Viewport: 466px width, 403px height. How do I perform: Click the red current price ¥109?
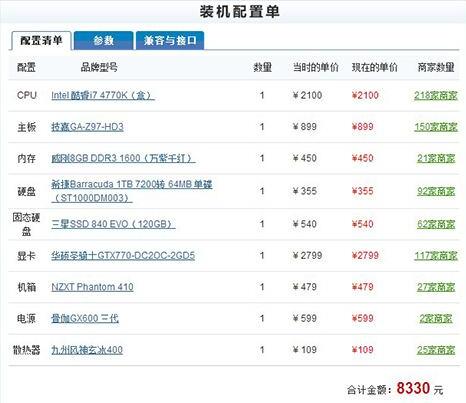click(363, 350)
